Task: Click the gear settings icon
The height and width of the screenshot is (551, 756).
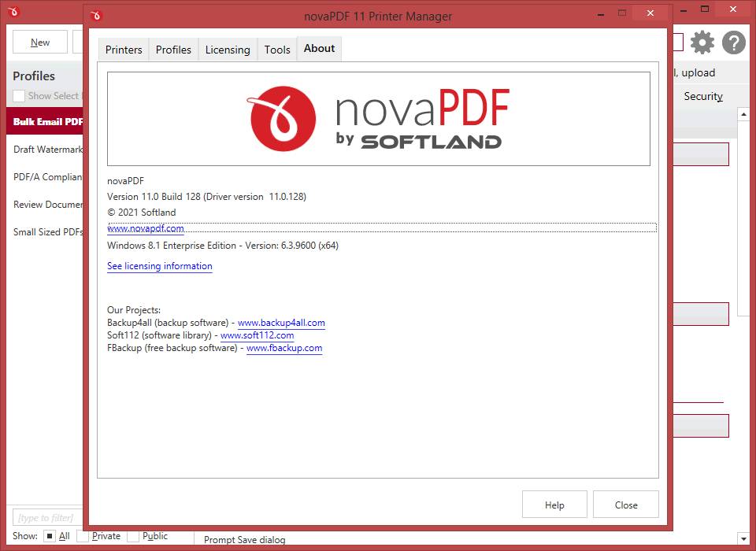Action: coord(702,43)
